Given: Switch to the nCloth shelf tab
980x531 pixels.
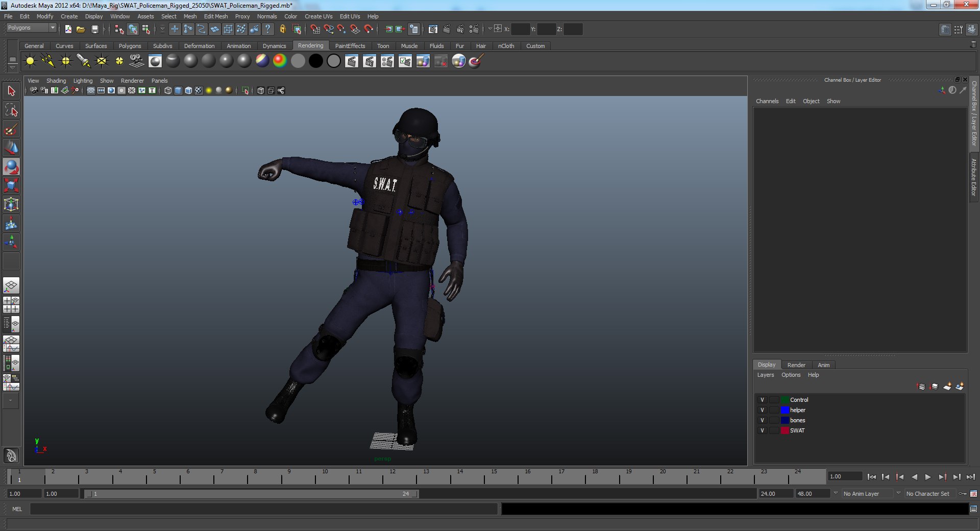Looking at the screenshot, I should (506, 46).
